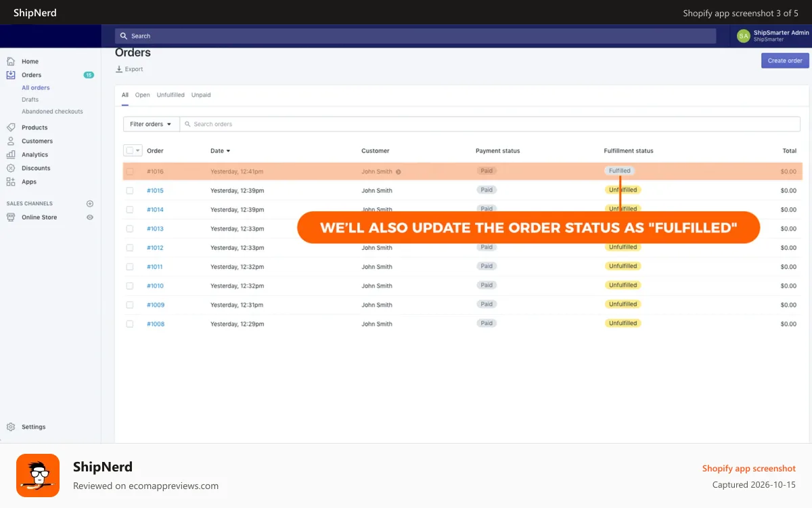Open order #1012

(x=155, y=248)
